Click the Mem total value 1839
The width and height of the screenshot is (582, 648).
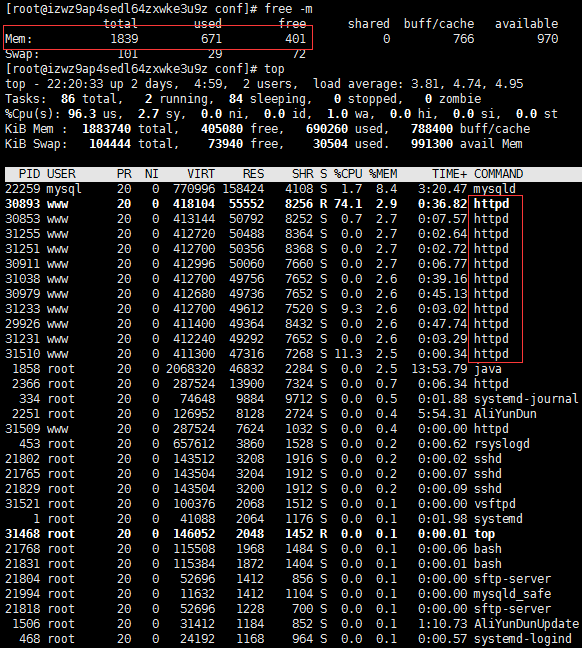124,39
